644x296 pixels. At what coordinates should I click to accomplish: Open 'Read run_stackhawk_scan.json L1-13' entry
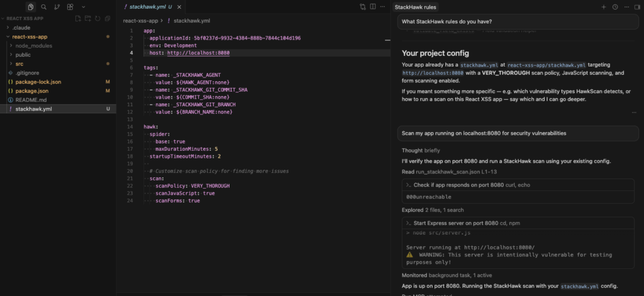pyautogui.click(x=449, y=172)
